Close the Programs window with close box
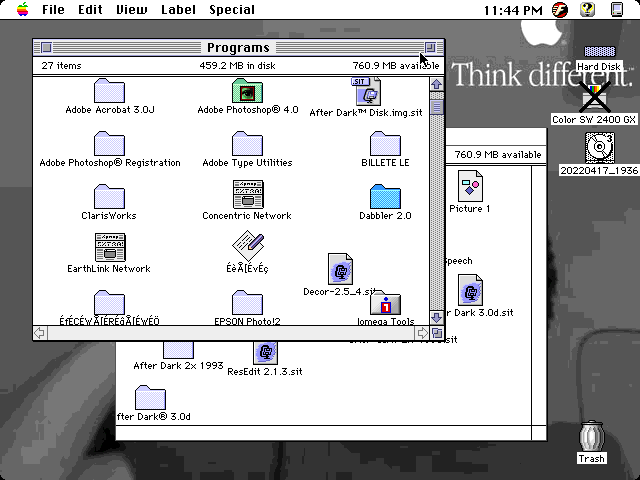640x480 pixels. (x=46, y=47)
